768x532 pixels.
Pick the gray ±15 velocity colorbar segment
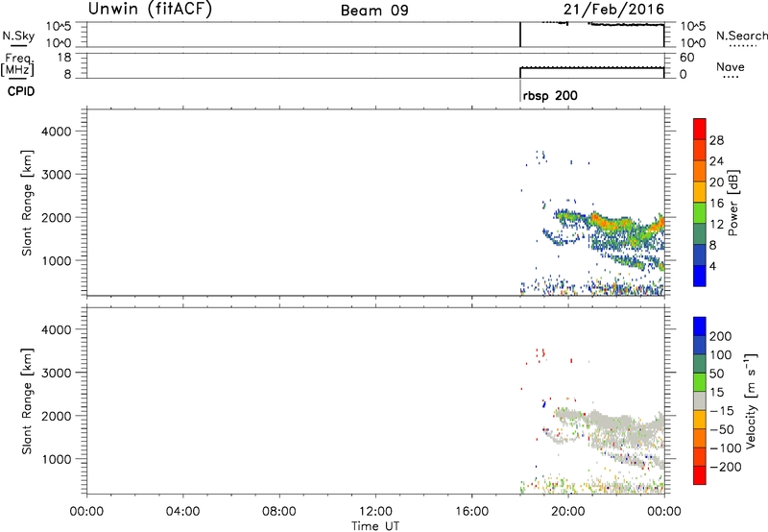tap(700, 401)
